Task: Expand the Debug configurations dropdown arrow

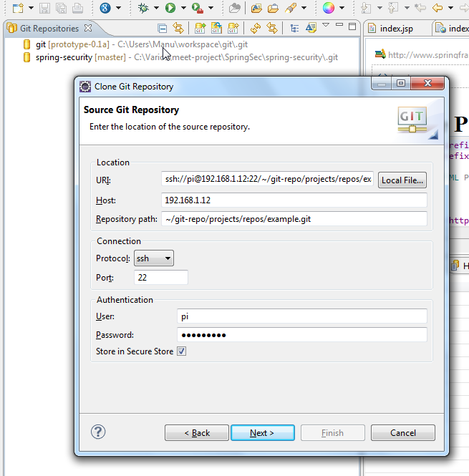Action: (156, 8)
